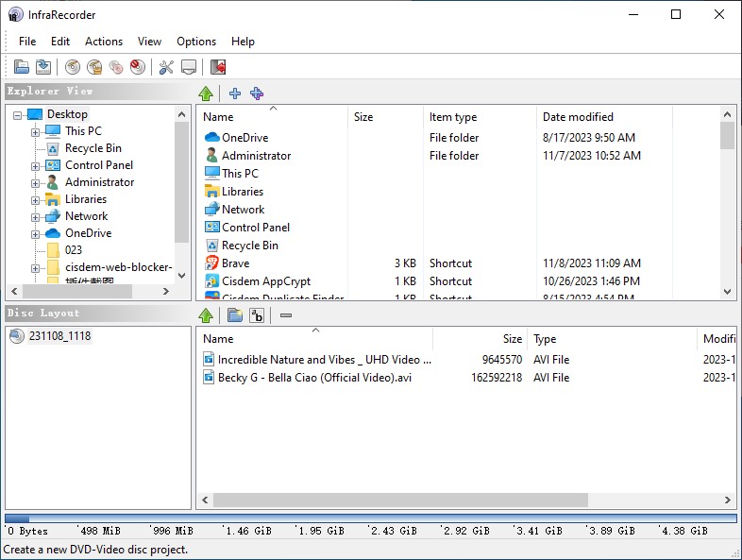This screenshot has height=560, width=742.
Task: Click right arrow of disc layout horizontal scrollbar
Action: tap(727, 500)
